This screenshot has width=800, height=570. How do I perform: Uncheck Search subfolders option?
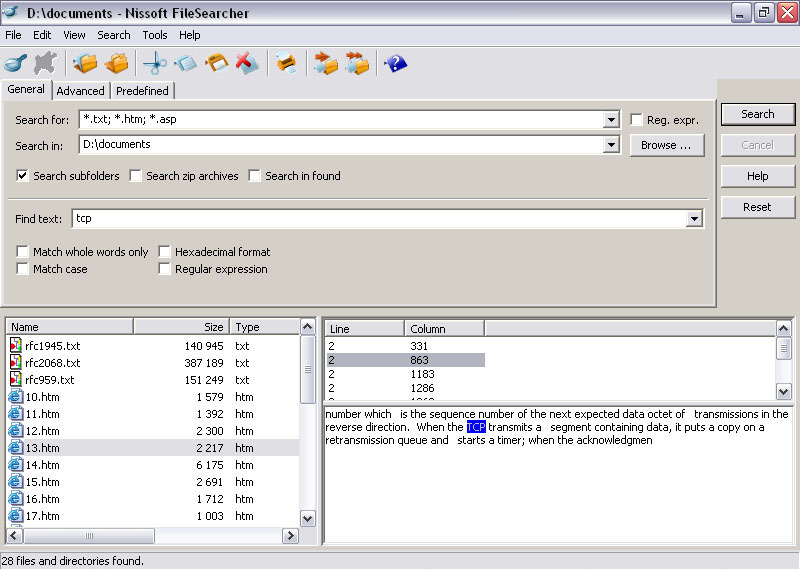22,176
